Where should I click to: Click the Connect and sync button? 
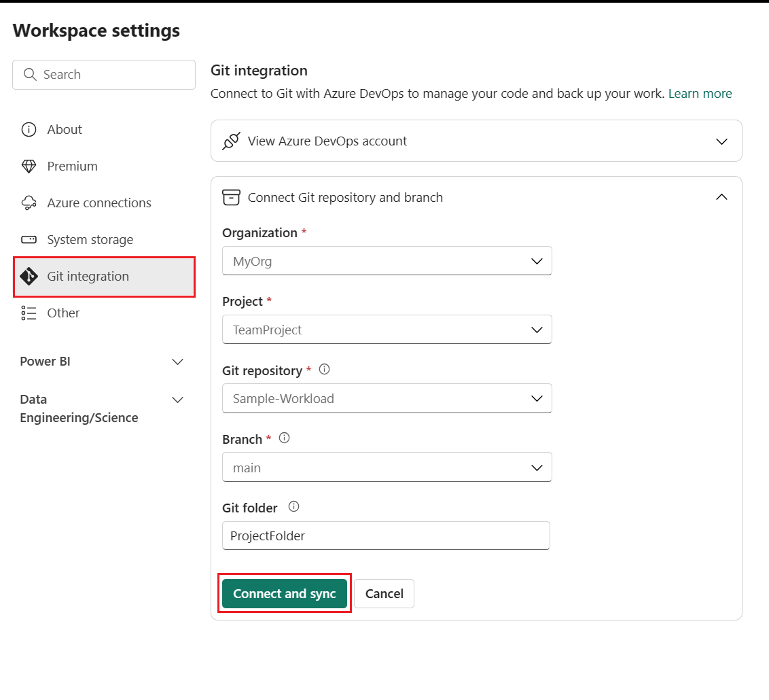click(284, 593)
